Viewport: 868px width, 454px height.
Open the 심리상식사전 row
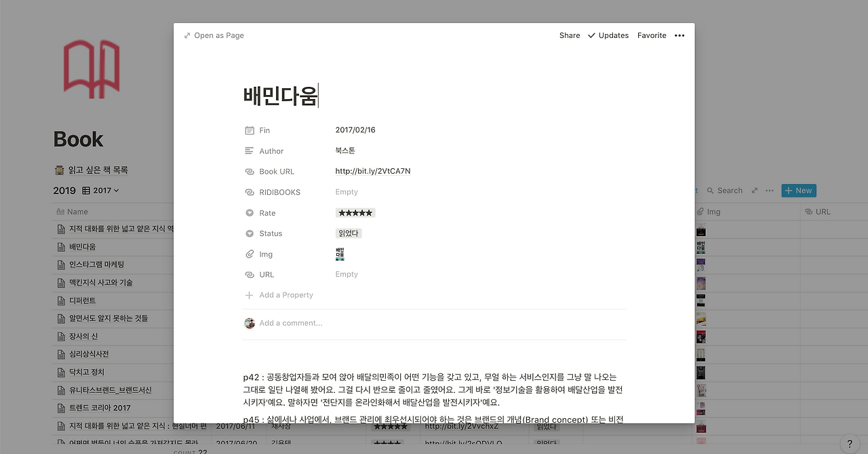coord(89,354)
